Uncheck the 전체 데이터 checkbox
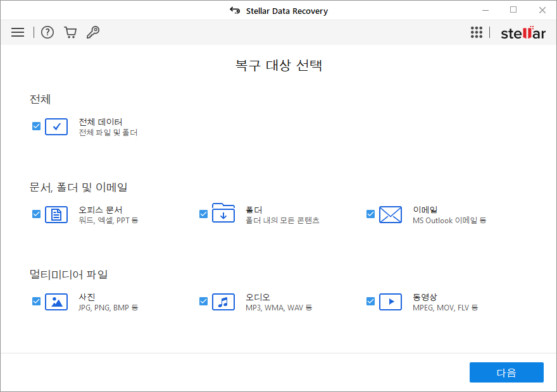 (x=36, y=126)
